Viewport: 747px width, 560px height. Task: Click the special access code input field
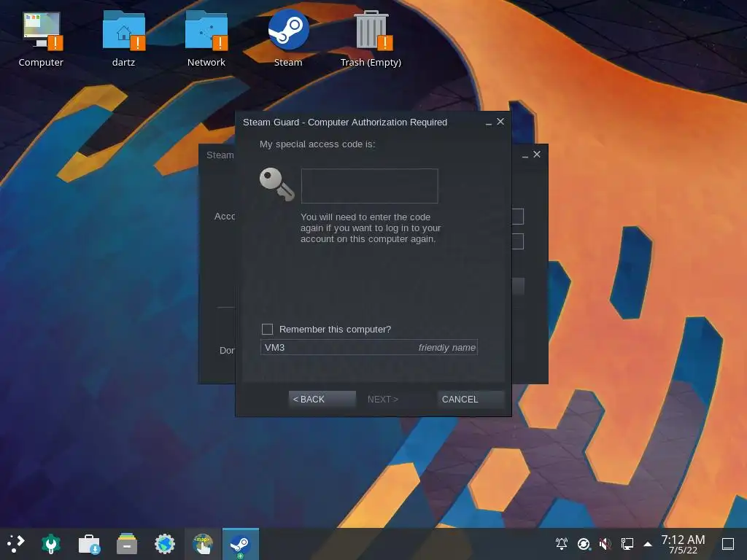369,186
